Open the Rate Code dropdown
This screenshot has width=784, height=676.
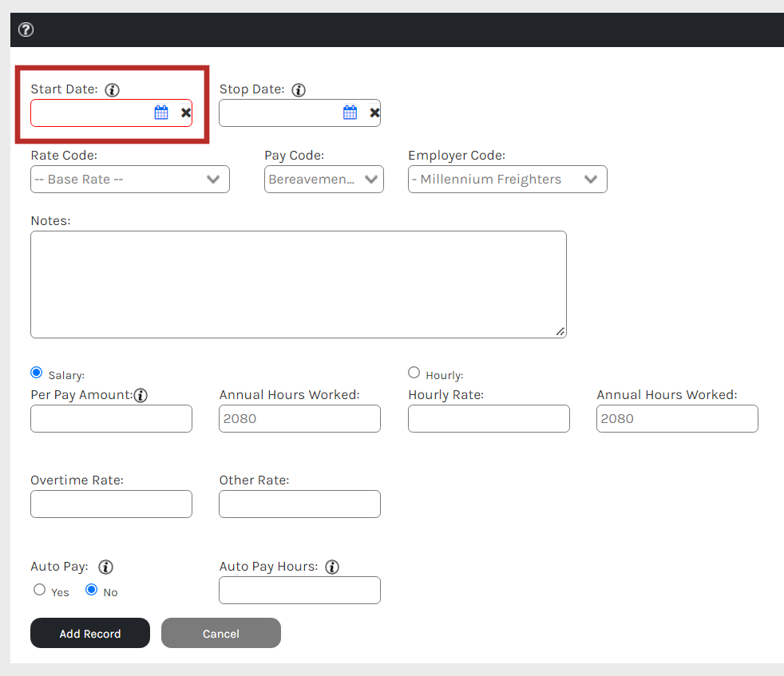130,179
